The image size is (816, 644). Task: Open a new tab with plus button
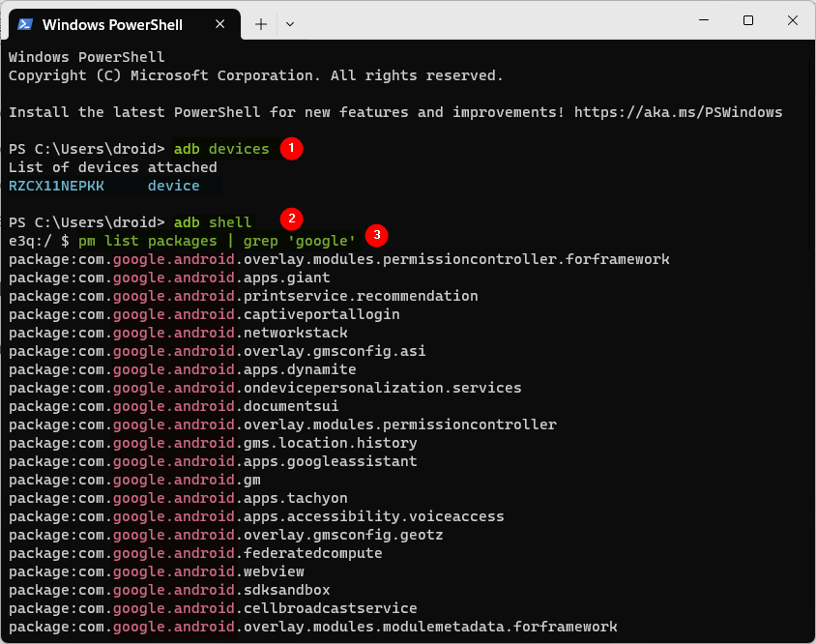pos(261,23)
